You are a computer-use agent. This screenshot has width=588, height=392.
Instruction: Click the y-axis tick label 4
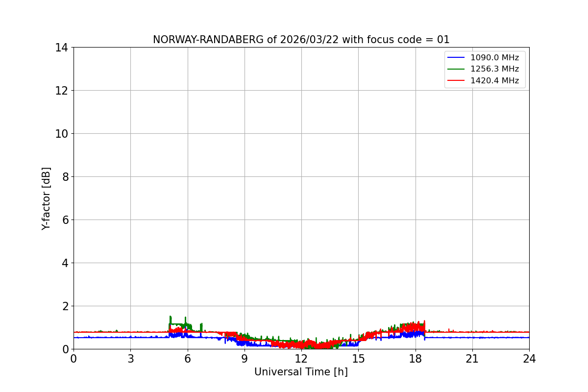[65, 263]
